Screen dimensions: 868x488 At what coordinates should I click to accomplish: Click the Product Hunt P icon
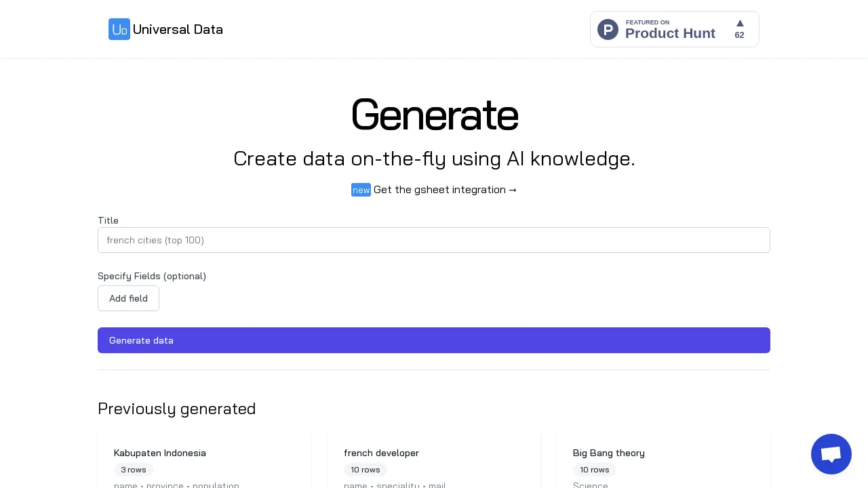pos(608,29)
